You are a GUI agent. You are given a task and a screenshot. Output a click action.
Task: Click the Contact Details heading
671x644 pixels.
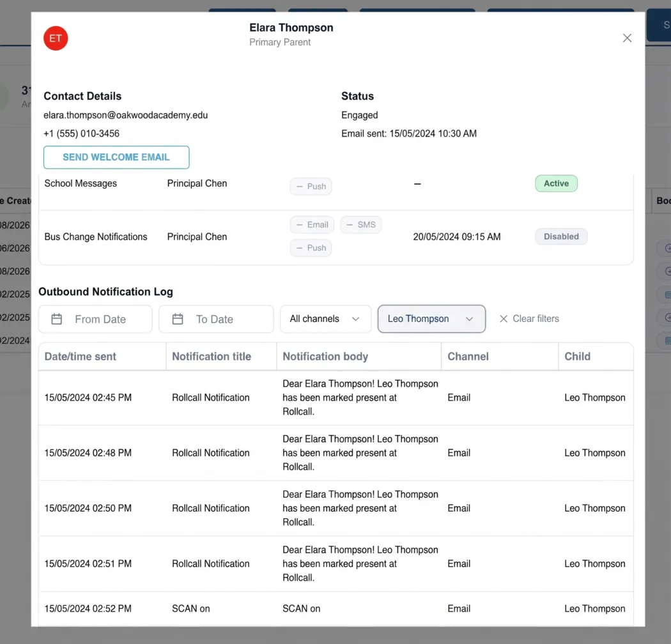click(x=82, y=96)
